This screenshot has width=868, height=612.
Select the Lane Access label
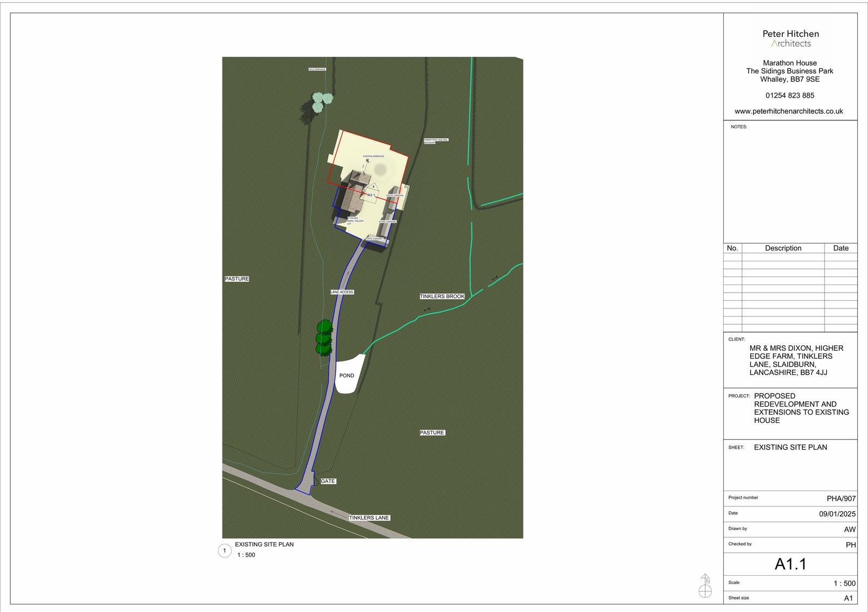[342, 292]
